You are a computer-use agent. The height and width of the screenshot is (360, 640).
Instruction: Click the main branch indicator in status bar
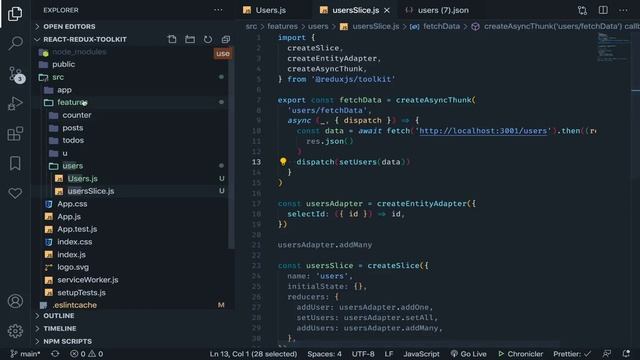tap(25, 354)
